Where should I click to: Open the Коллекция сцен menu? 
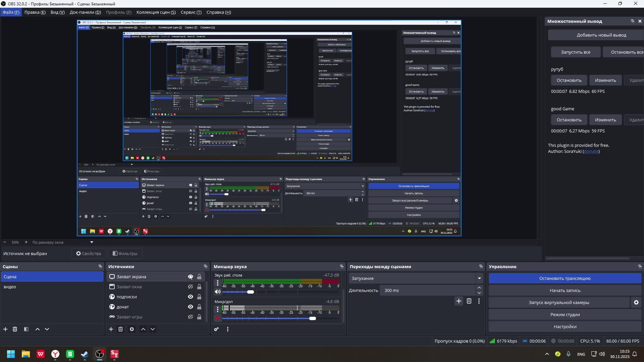click(156, 12)
